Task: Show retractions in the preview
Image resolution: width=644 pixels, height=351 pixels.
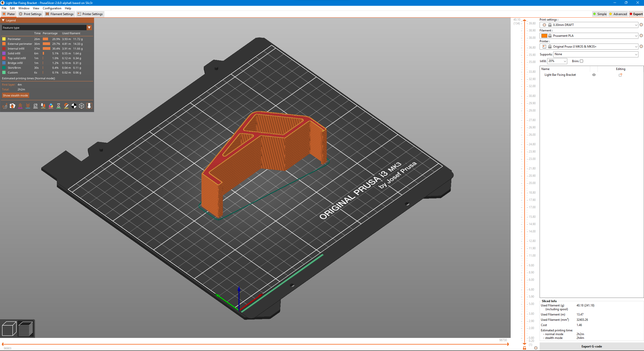Action: click(20, 106)
